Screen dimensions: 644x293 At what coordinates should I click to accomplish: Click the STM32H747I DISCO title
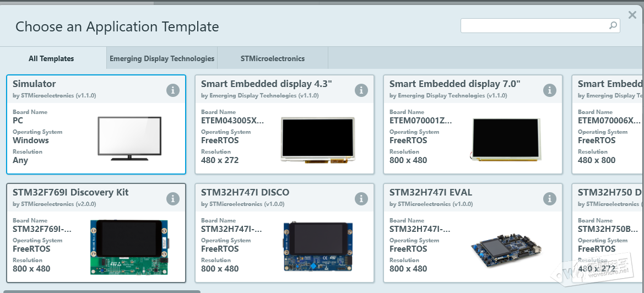pyautogui.click(x=245, y=192)
